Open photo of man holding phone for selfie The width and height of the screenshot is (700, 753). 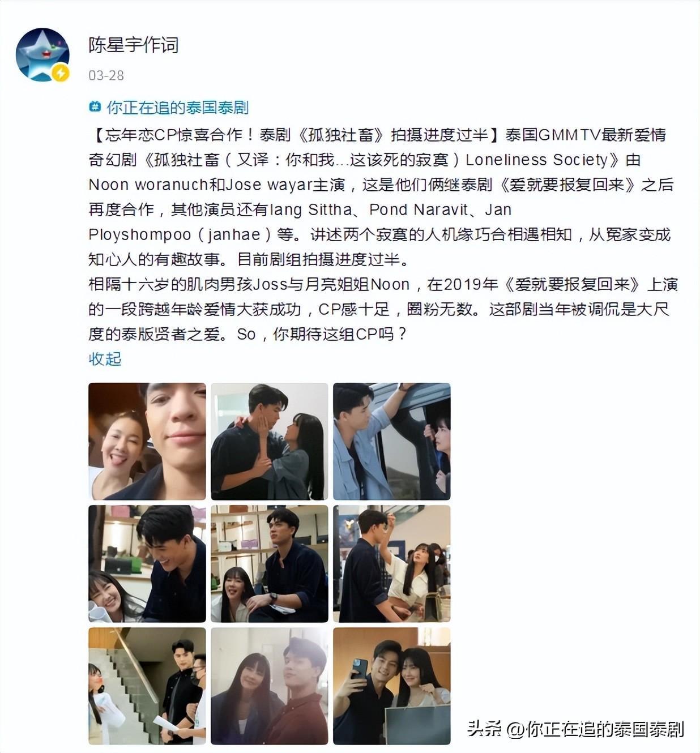(392, 686)
